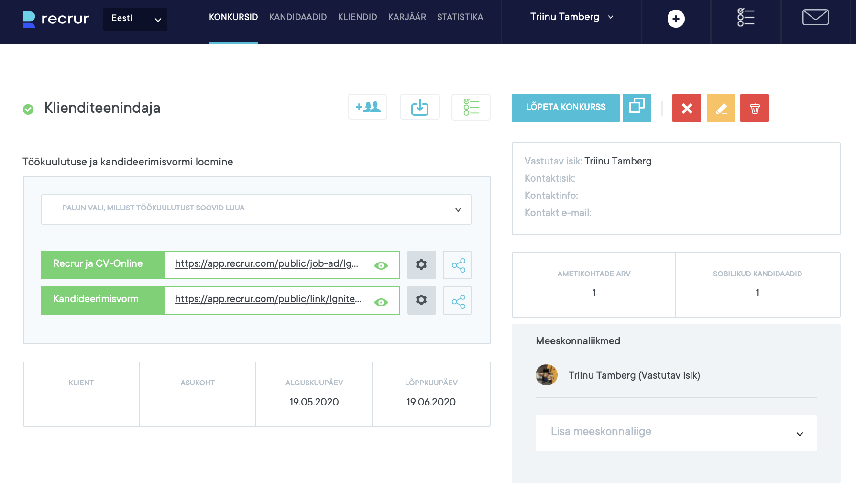
Task: Click the plus add button in header
Action: point(676,19)
